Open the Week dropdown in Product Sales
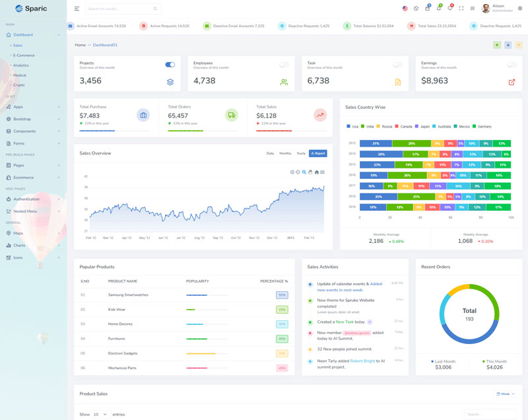 click(506, 394)
